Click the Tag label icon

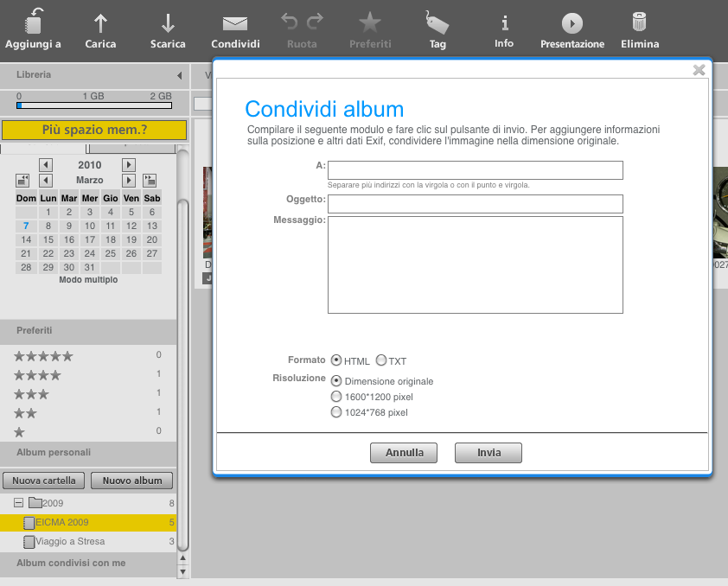tap(437, 22)
